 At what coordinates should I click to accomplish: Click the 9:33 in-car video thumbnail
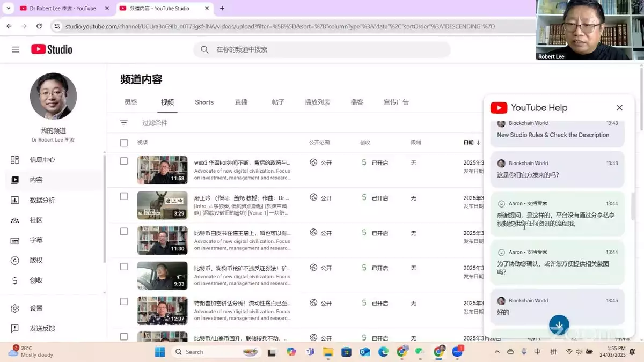click(x=162, y=276)
